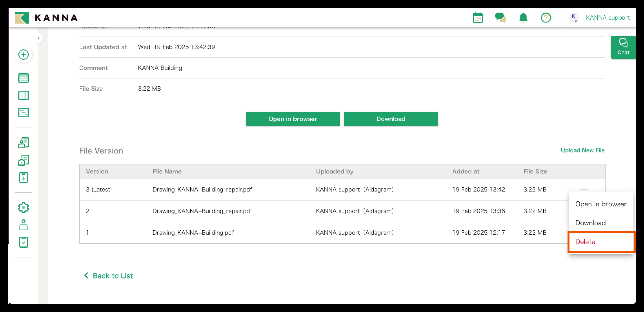The height and width of the screenshot is (312, 644).
Task: Choose Download from context menu
Action: (x=590, y=223)
